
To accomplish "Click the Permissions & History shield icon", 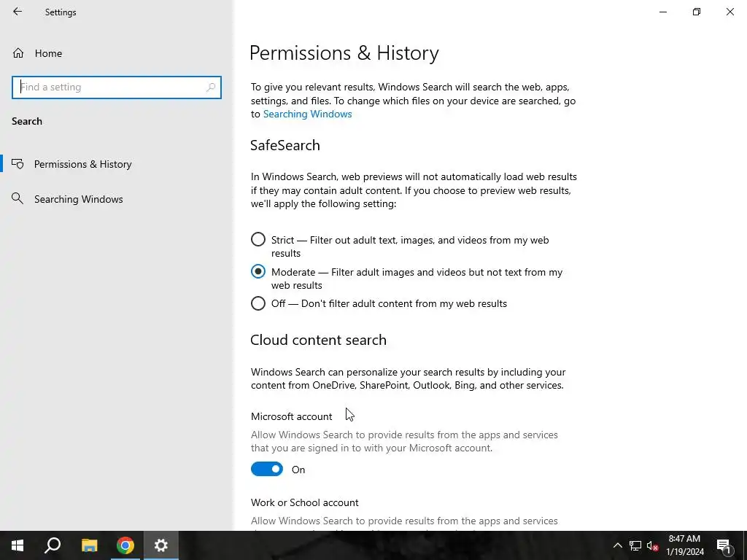I will (18, 164).
